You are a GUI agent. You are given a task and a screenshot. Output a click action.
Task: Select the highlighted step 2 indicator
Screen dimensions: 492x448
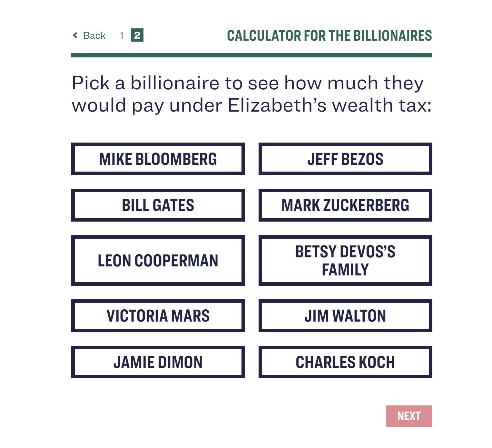[x=137, y=35]
